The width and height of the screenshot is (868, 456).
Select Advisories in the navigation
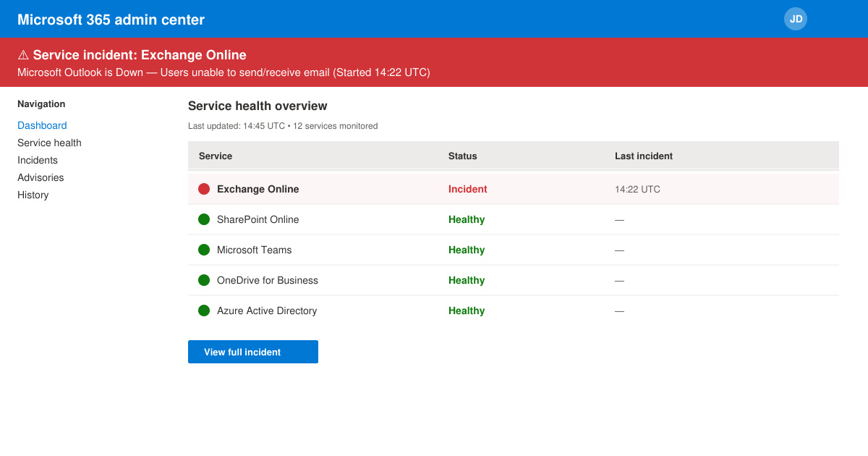[41, 177]
